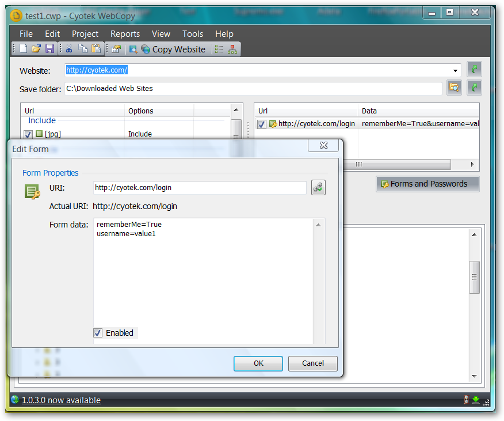Click rules list scroll up arrow

coord(236,110)
